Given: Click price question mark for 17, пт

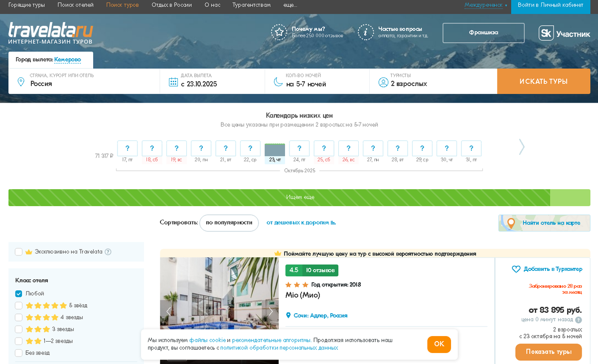Looking at the screenshot, I should pos(128,148).
